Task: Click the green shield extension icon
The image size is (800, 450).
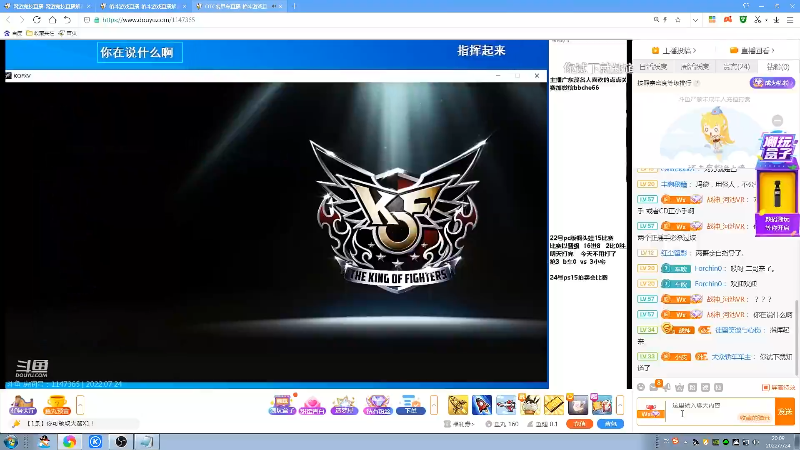Action: tap(743, 20)
